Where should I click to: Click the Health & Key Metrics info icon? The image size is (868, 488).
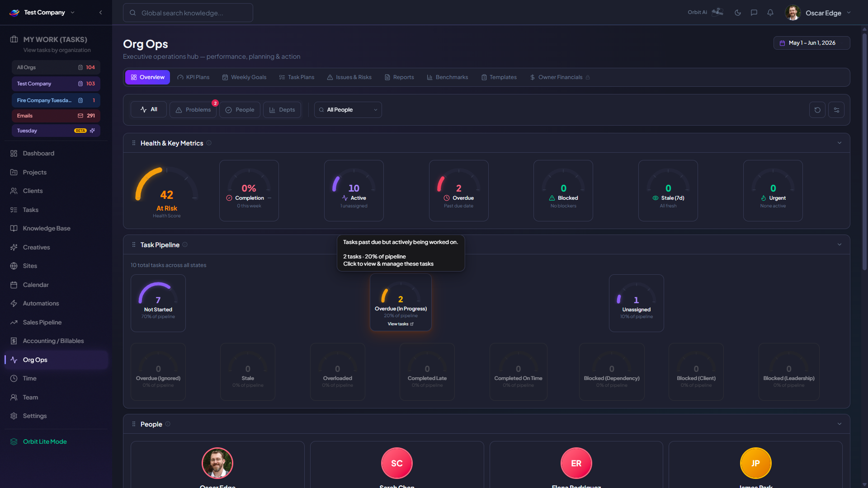point(209,143)
